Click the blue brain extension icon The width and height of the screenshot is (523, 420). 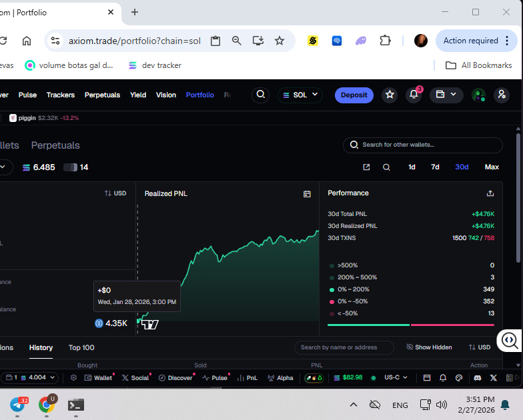[337, 41]
